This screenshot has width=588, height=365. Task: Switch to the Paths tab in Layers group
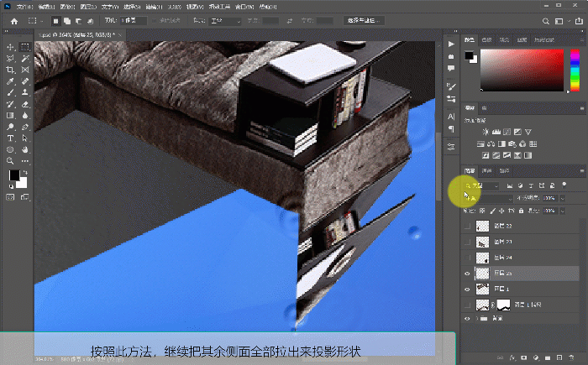(x=504, y=171)
